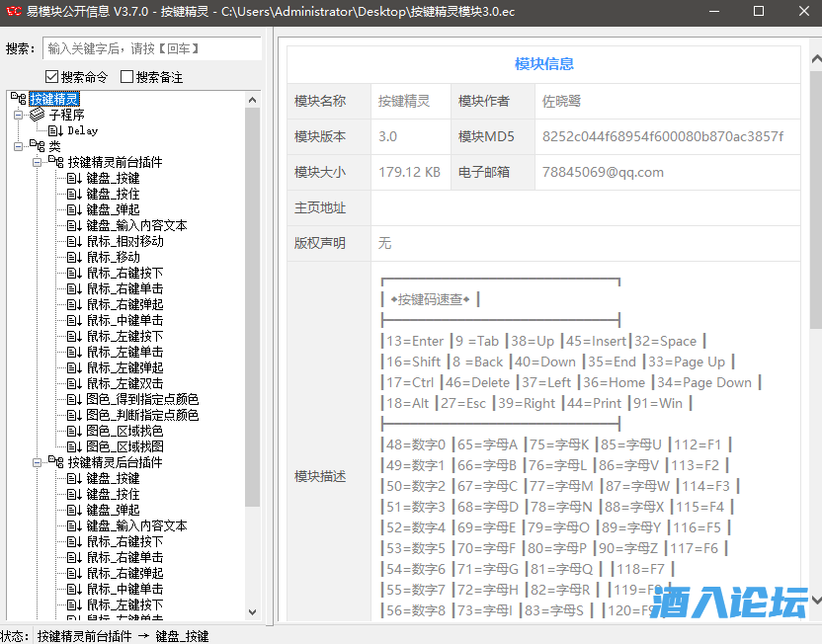Image resolution: width=822 pixels, height=644 pixels.
Task: Click the tree panel scroll down arrow
Action: (252, 612)
